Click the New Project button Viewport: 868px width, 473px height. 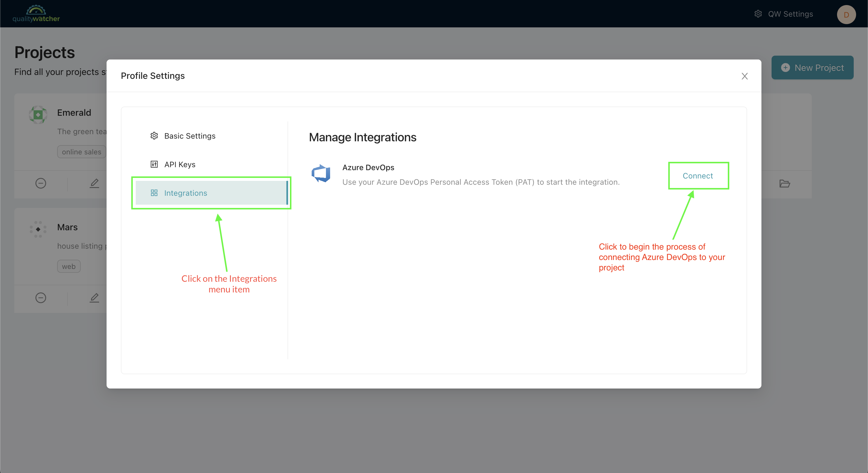[812, 68]
